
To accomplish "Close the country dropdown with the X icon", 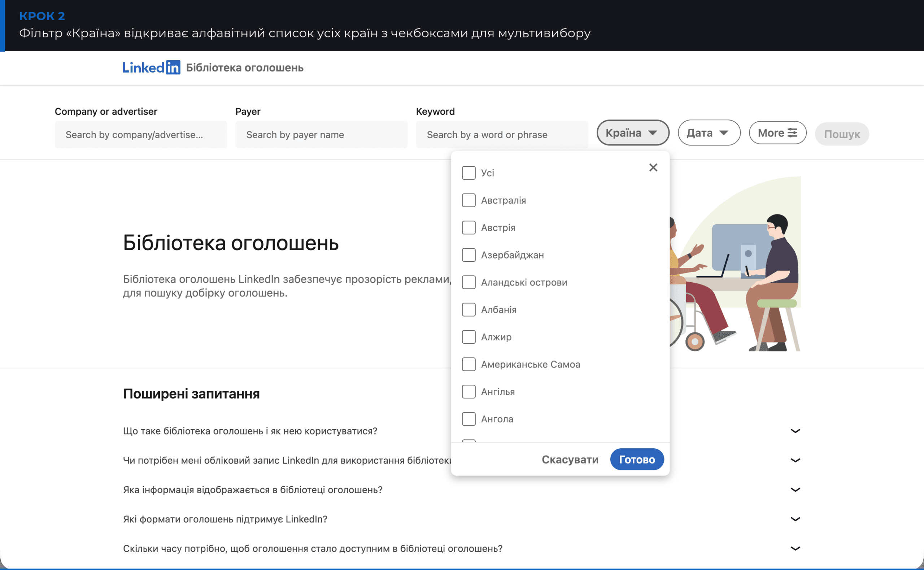I will pos(653,167).
